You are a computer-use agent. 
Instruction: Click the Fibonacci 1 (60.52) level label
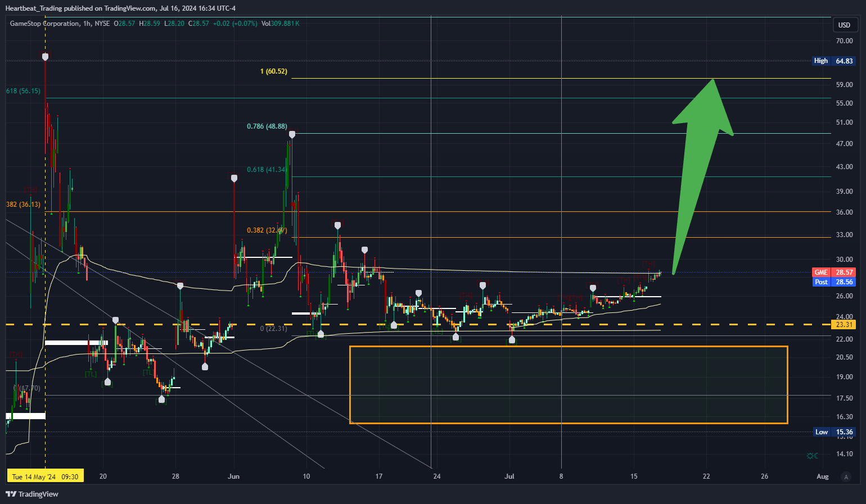click(x=274, y=71)
